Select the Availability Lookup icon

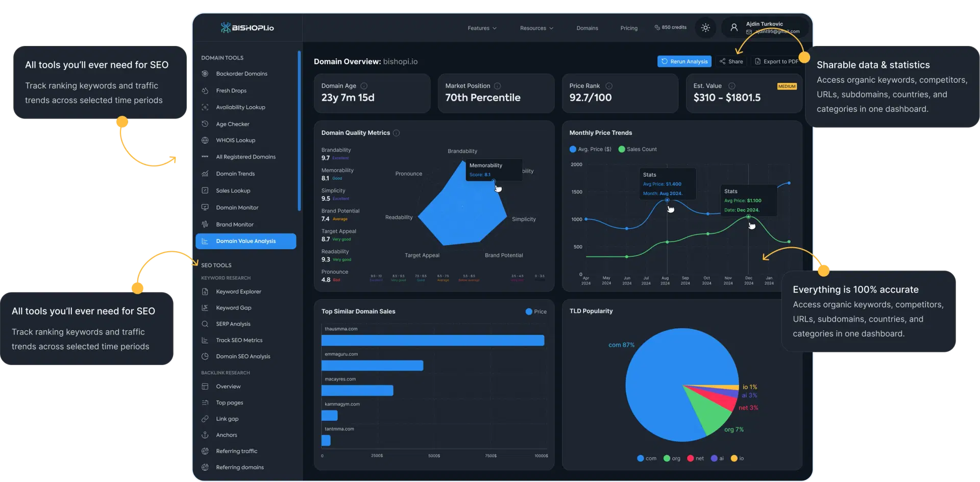(205, 107)
